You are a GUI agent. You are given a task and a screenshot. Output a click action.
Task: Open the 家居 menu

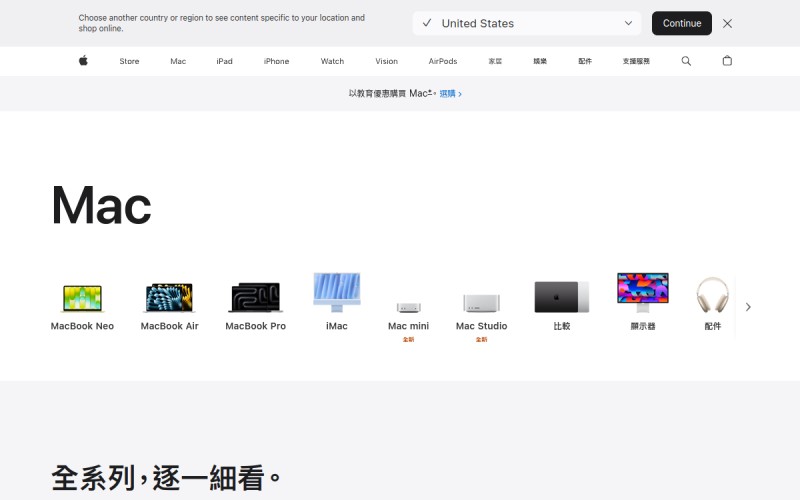pos(495,61)
